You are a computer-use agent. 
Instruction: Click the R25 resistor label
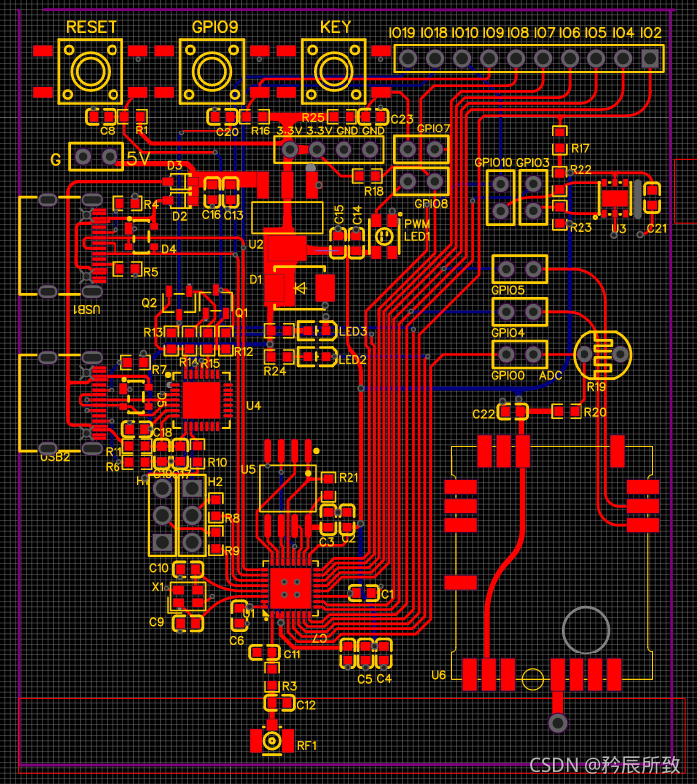(313, 118)
